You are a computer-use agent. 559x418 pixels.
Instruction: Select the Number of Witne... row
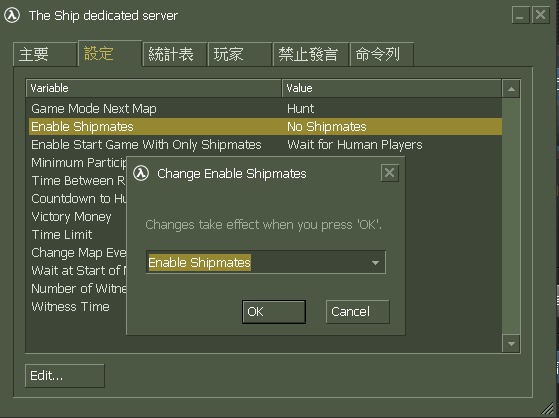[x=78, y=289]
